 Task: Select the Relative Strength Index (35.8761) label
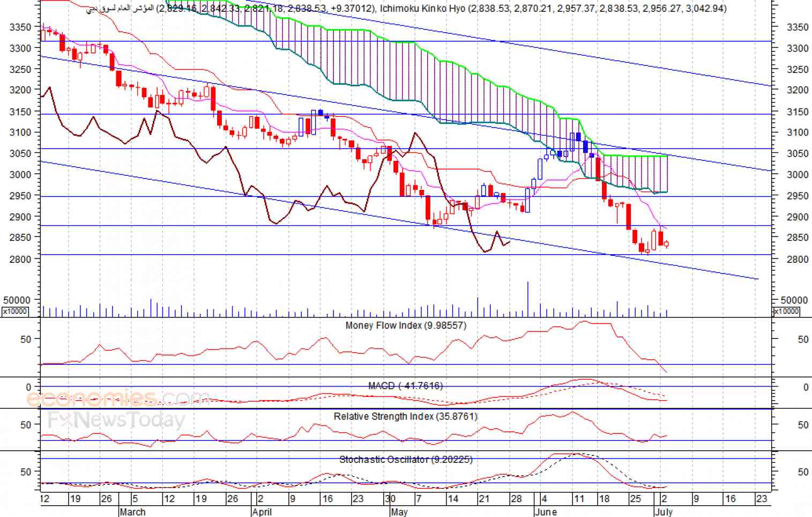406,417
